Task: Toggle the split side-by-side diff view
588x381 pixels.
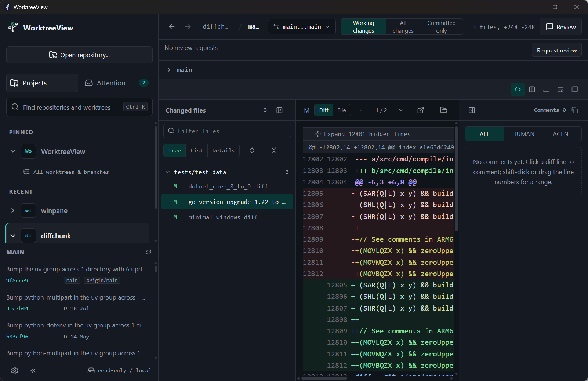Action: pos(532,89)
